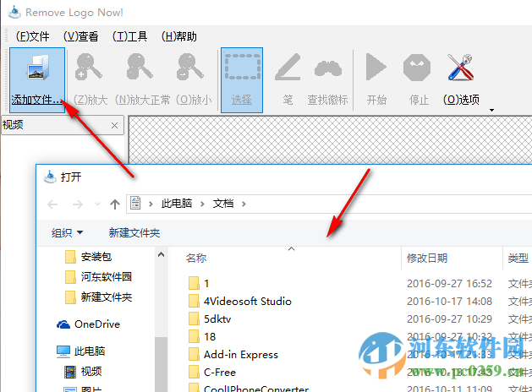Click the Remove Logo Now! title icon
This screenshot has height=392, width=532.
[14, 12]
